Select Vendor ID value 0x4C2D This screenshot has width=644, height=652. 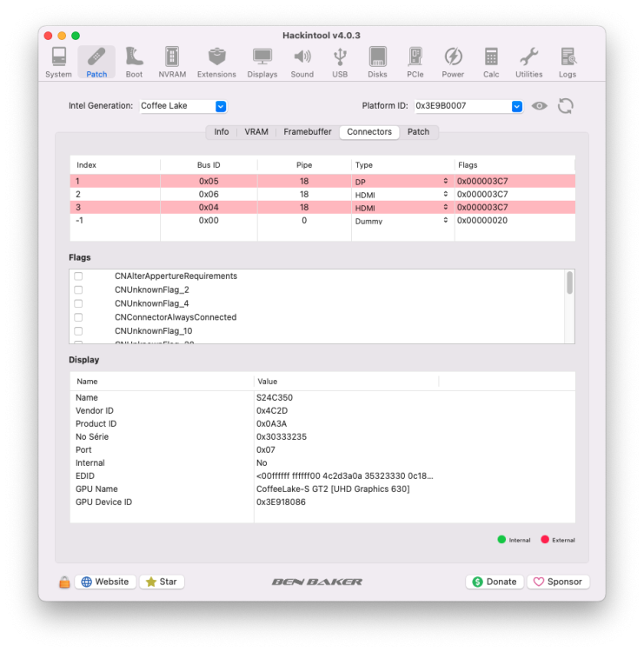click(272, 411)
